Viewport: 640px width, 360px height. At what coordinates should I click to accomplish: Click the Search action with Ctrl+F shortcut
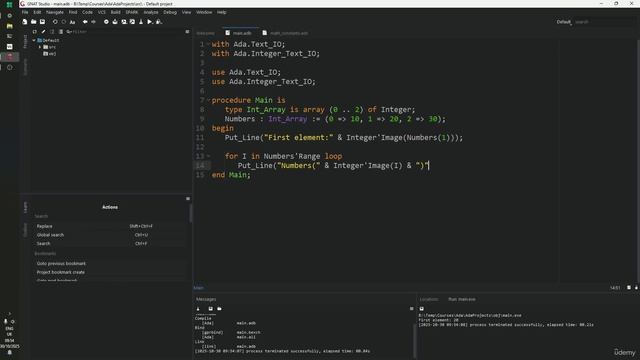tap(110, 244)
